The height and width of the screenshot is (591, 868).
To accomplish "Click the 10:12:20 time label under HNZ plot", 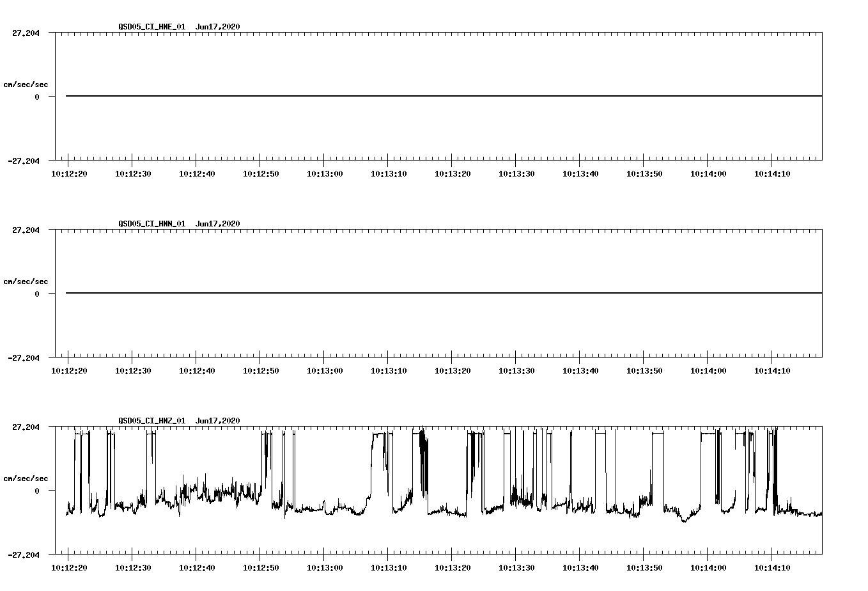I will (69, 568).
